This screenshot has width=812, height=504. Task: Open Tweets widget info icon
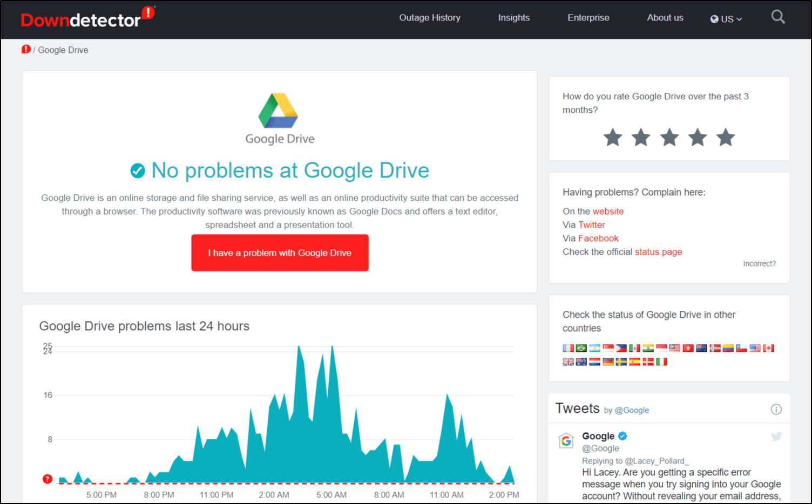click(776, 409)
